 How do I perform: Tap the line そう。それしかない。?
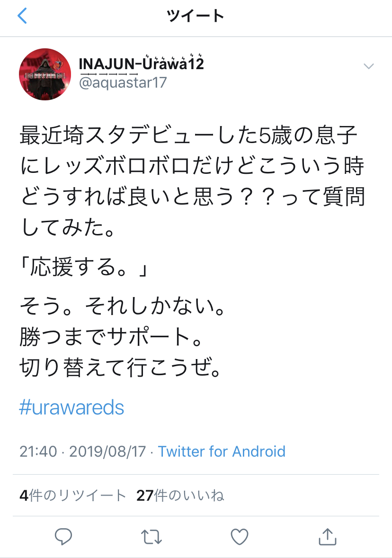pyautogui.click(x=121, y=308)
